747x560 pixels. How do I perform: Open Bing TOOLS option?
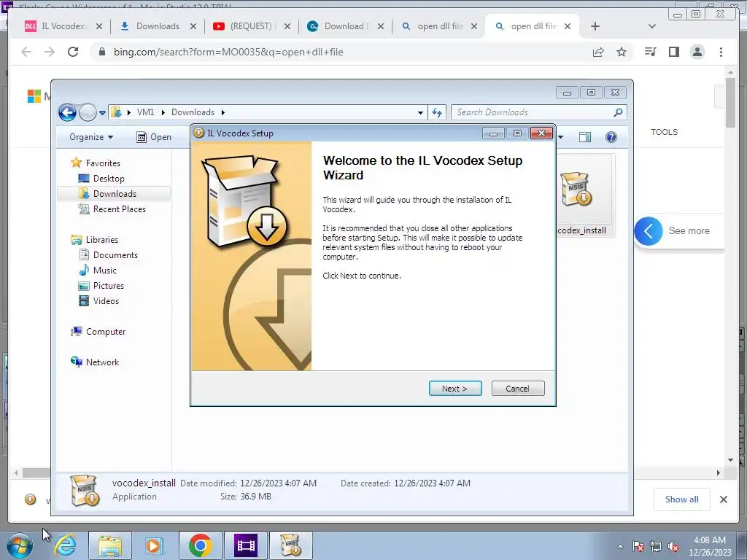pos(664,132)
